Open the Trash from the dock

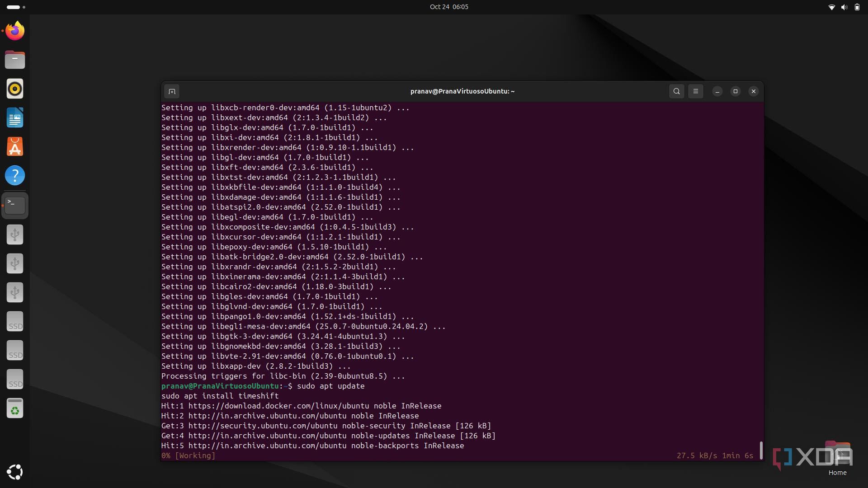pos(15,408)
